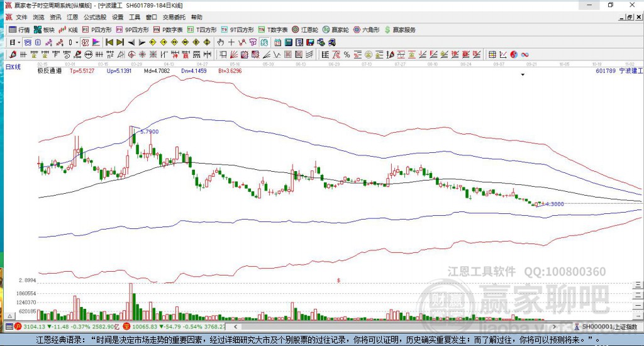Viewport: 644px width, 346px height.
Task: Click the Tp=5.5127 value
Action: 82,70
